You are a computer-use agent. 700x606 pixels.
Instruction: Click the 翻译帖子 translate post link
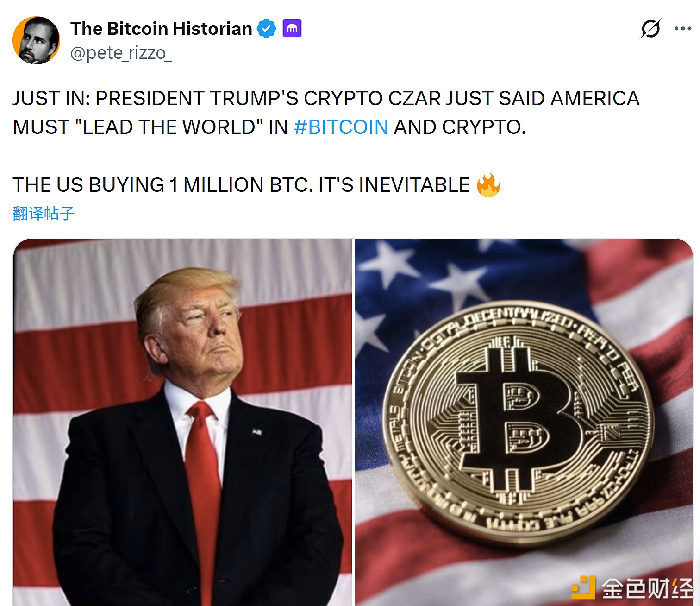[x=44, y=213]
